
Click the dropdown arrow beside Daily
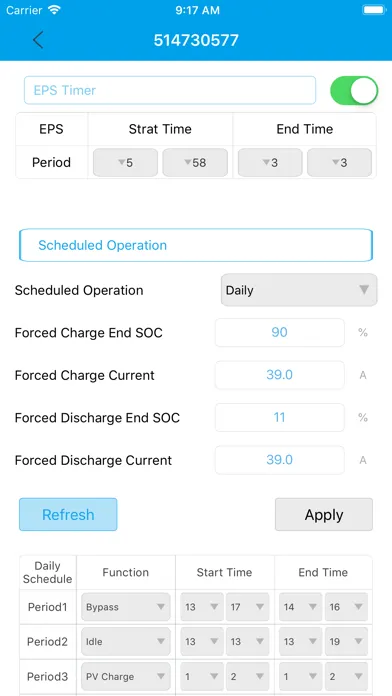pyautogui.click(x=364, y=290)
